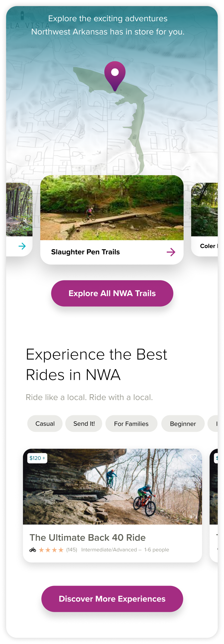
Task: Open the Slaughter Pen Trails photo
Action: (112, 208)
